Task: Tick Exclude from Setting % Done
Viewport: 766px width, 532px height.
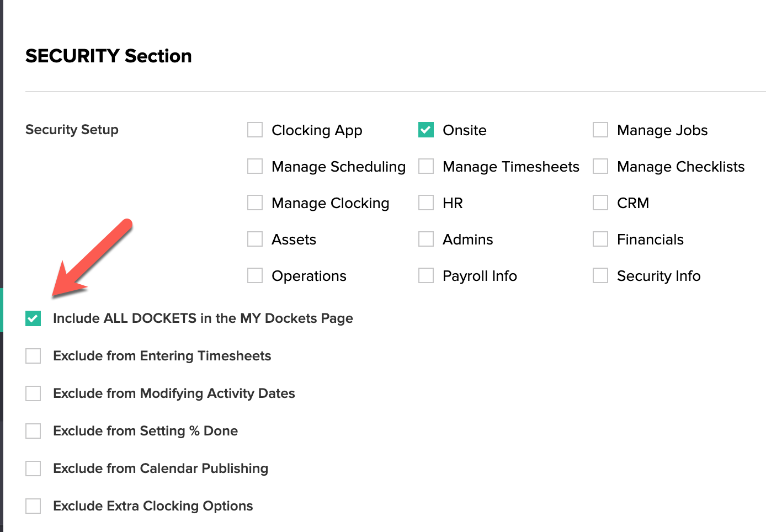Action: pos(33,431)
